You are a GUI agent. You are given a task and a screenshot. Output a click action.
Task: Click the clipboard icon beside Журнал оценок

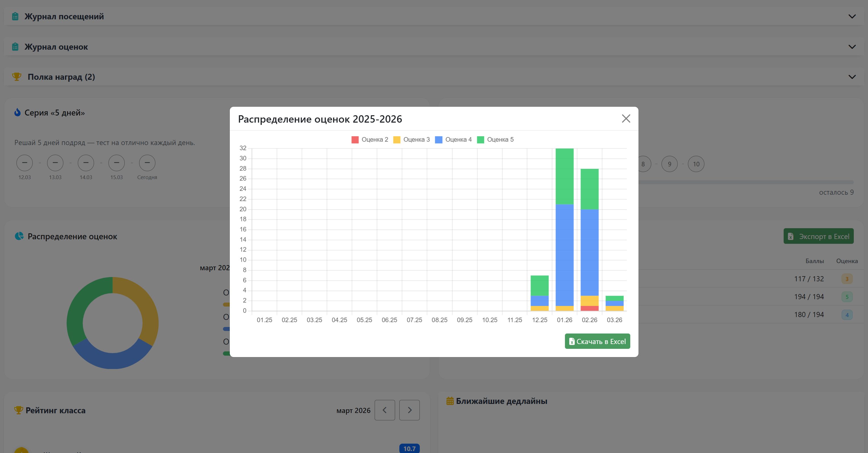(x=15, y=47)
